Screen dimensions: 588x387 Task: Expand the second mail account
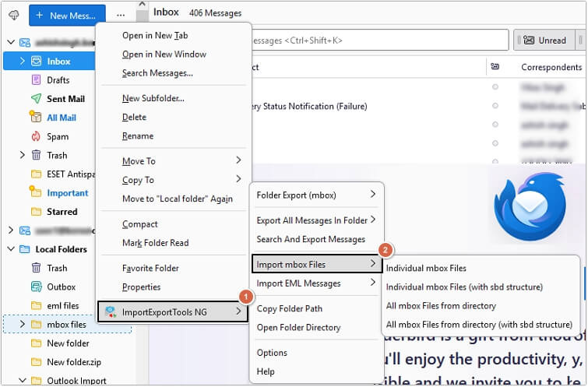(x=11, y=230)
